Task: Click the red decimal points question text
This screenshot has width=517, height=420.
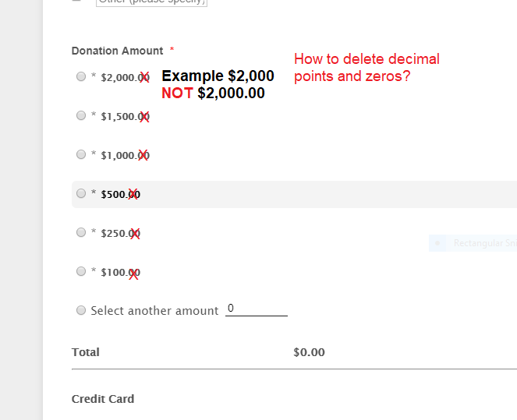Action: point(367,68)
